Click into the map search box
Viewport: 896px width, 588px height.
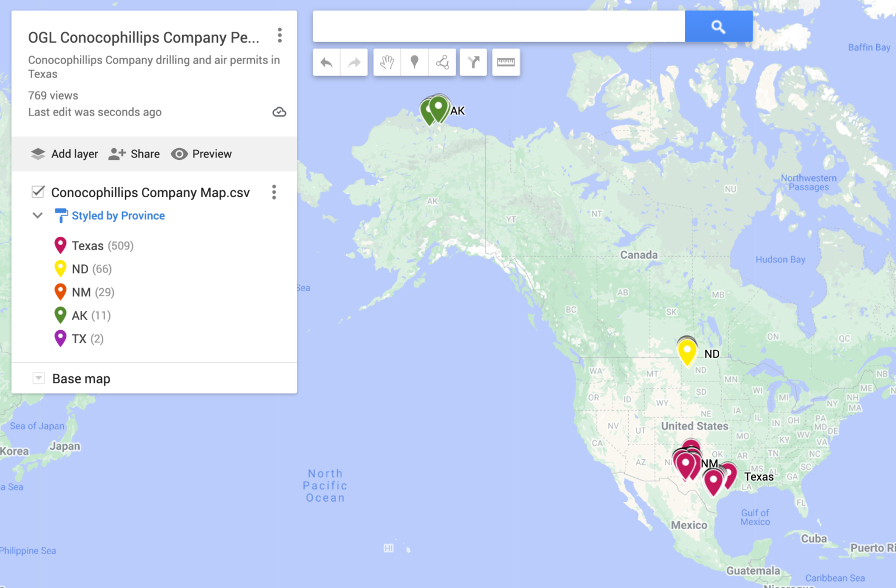pos(499,27)
